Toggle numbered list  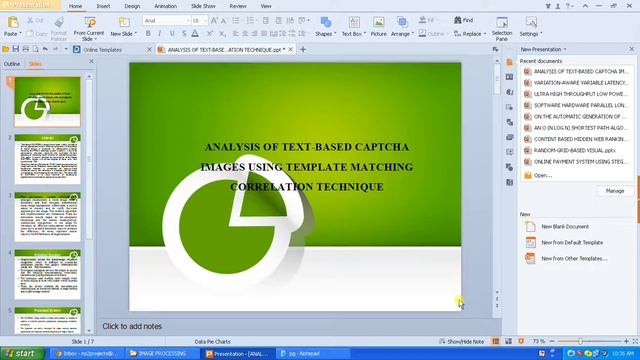pos(250,20)
